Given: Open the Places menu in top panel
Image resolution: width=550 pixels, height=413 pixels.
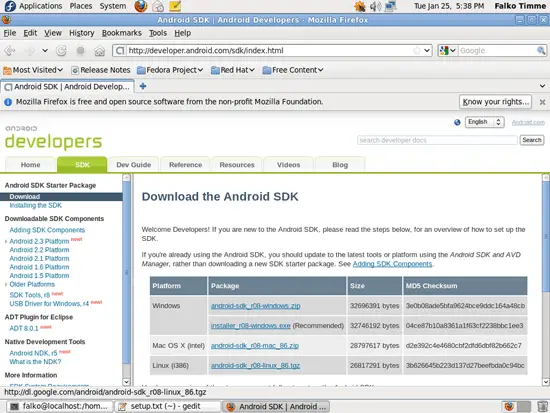Looking at the screenshot, I should [x=81, y=6].
